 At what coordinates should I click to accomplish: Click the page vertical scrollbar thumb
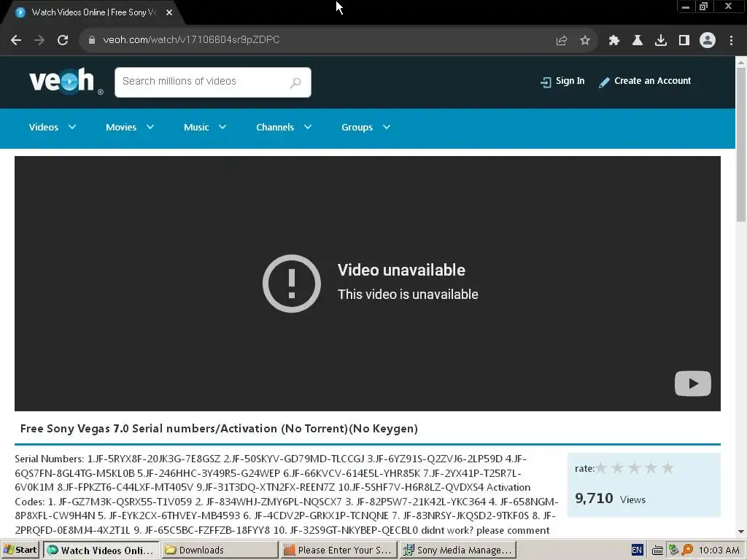(x=741, y=145)
